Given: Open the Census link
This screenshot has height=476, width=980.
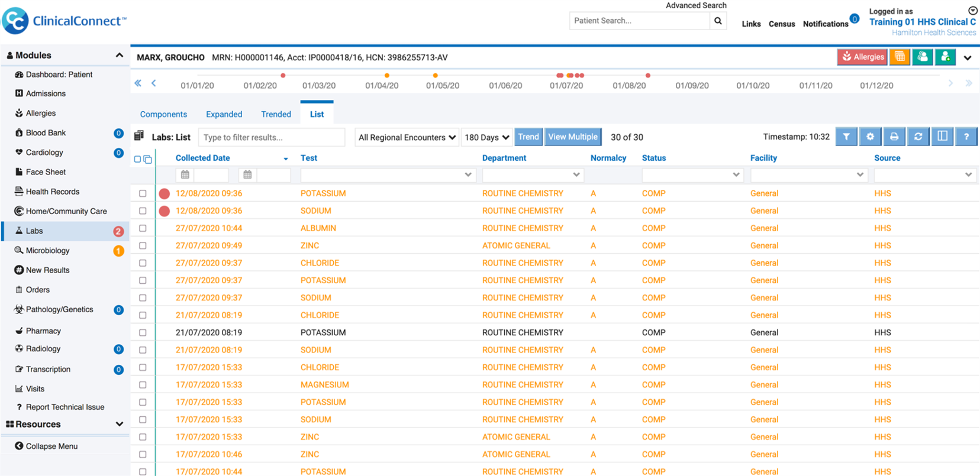Looking at the screenshot, I should click(782, 24).
